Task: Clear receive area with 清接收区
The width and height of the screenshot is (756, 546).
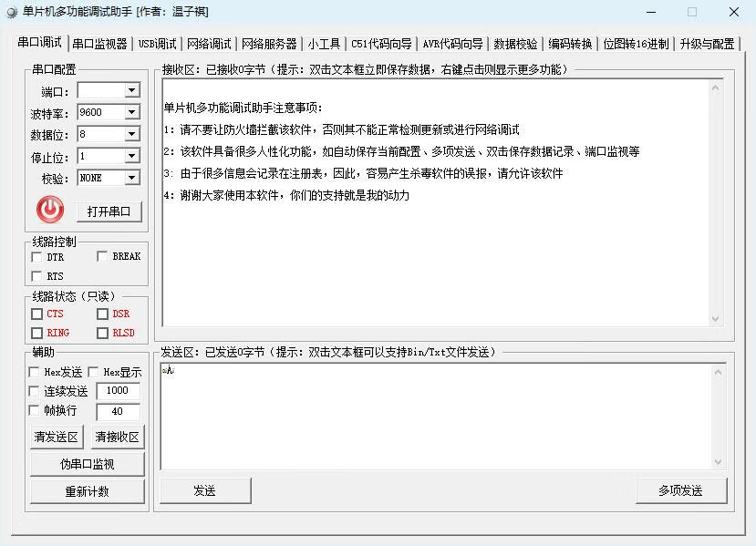Action: coord(118,437)
